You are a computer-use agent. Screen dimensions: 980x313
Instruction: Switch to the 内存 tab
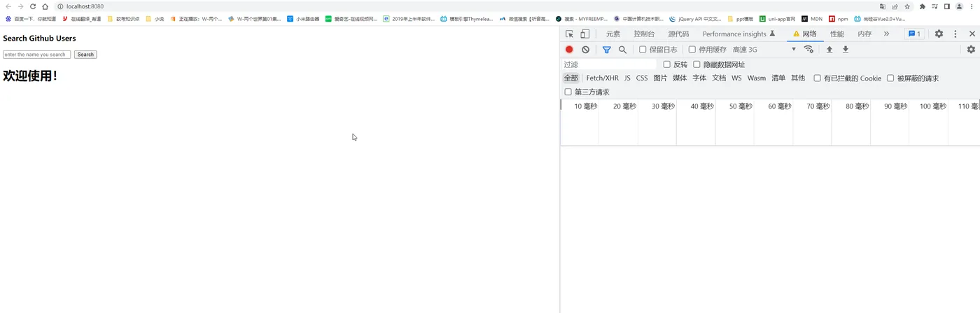click(864, 34)
